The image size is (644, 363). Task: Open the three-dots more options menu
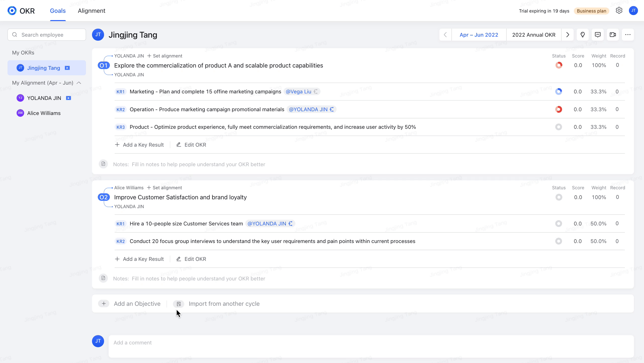tap(628, 35)
